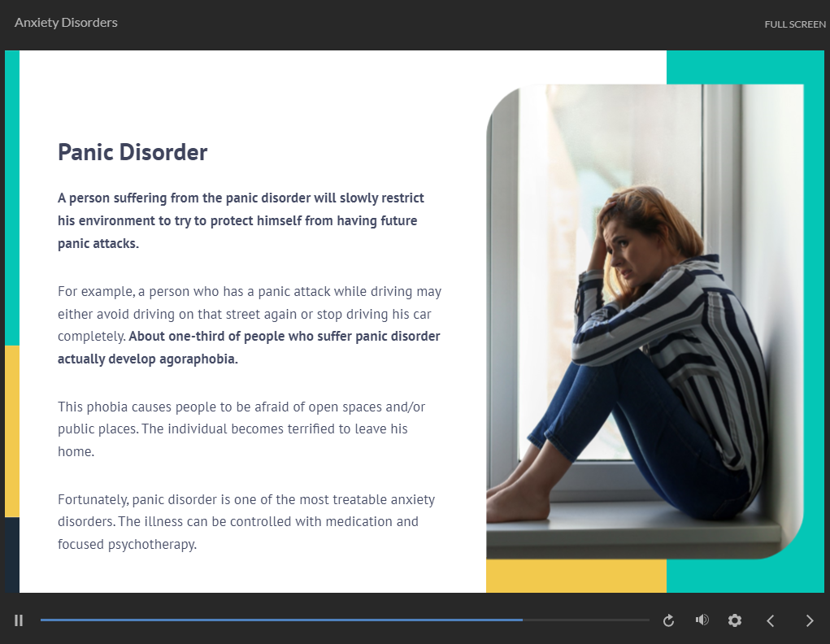Click the Panic Disorder heading

[x=133, y=152]
